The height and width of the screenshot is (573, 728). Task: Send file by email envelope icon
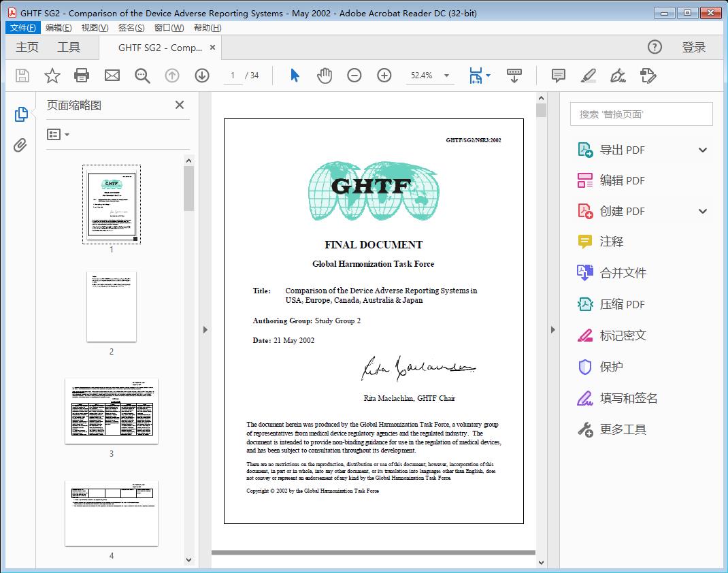tap(112, 76)
